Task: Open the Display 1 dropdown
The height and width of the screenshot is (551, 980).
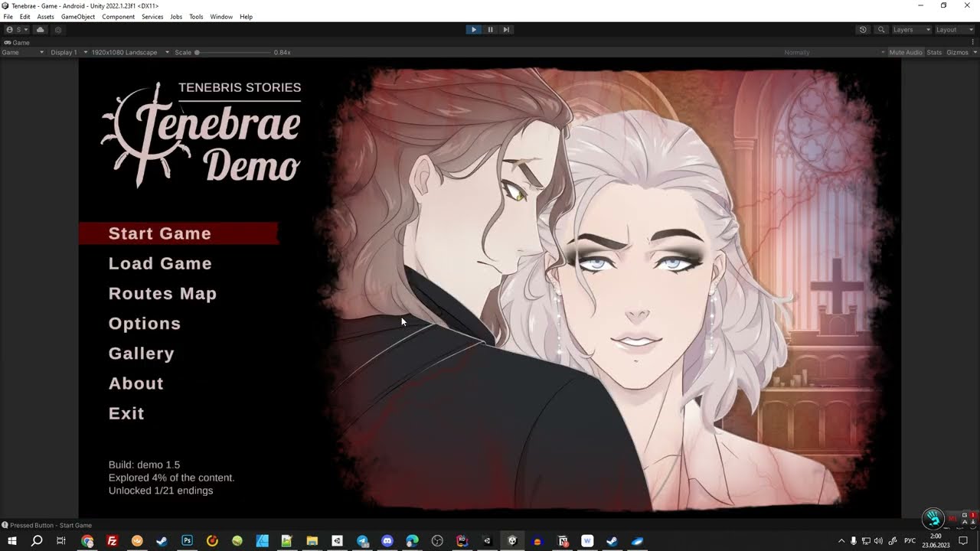Action: pyautogui.click(x=69, y=52)
